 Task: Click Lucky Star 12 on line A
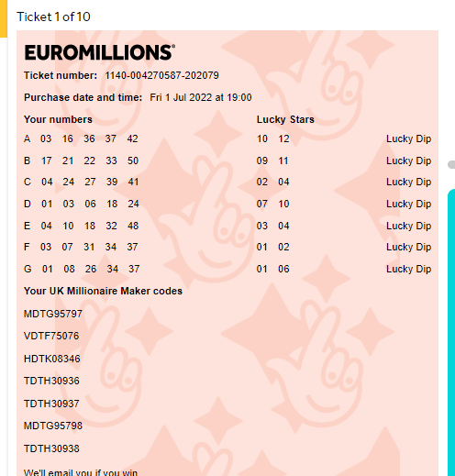[283, 138]
